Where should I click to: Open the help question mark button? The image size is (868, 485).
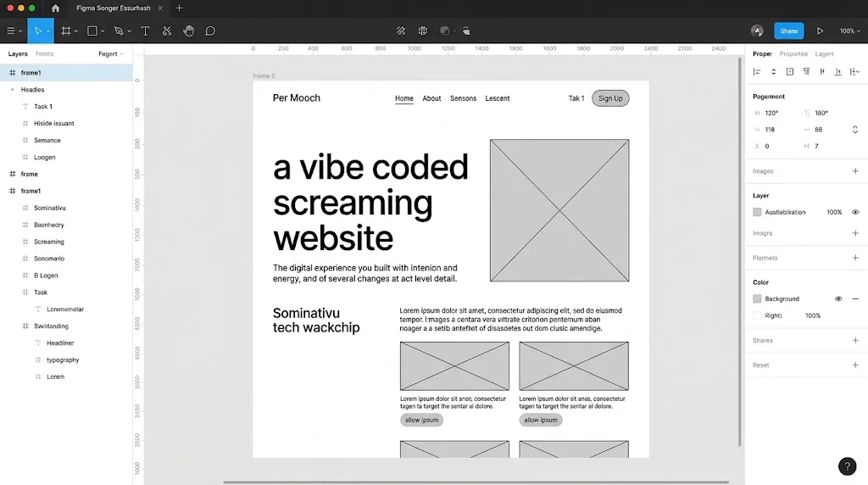click(847, 466)
